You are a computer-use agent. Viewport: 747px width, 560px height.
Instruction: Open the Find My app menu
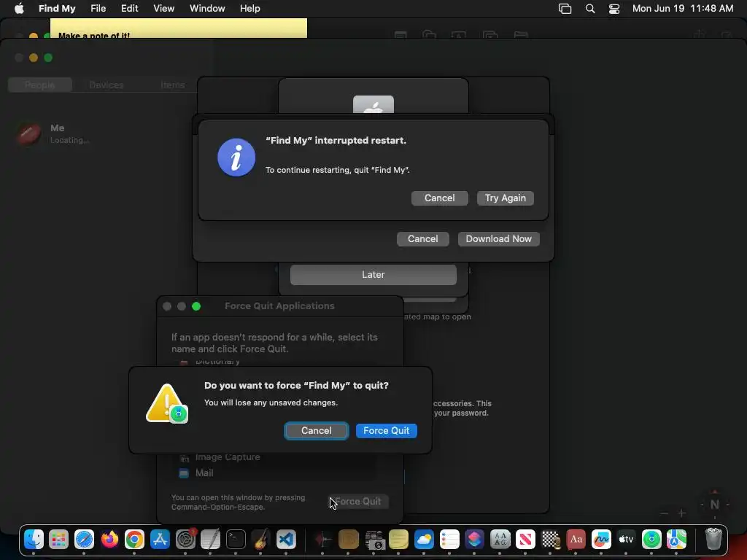click(x=57, y=9)
